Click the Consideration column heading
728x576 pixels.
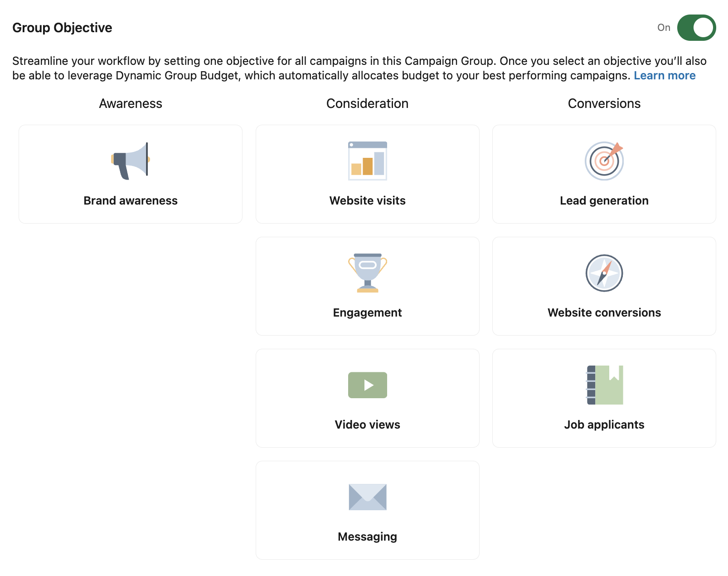pos(367,103)
